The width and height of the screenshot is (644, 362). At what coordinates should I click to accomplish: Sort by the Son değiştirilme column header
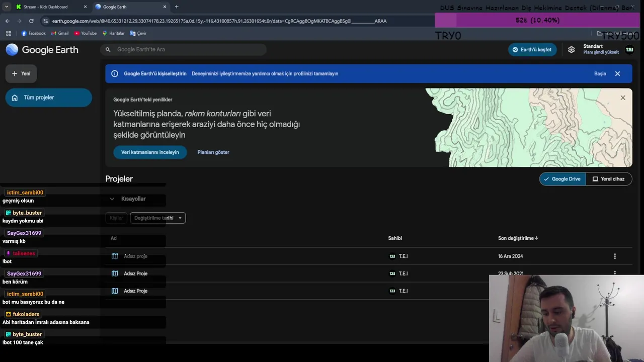coord(518,238)
